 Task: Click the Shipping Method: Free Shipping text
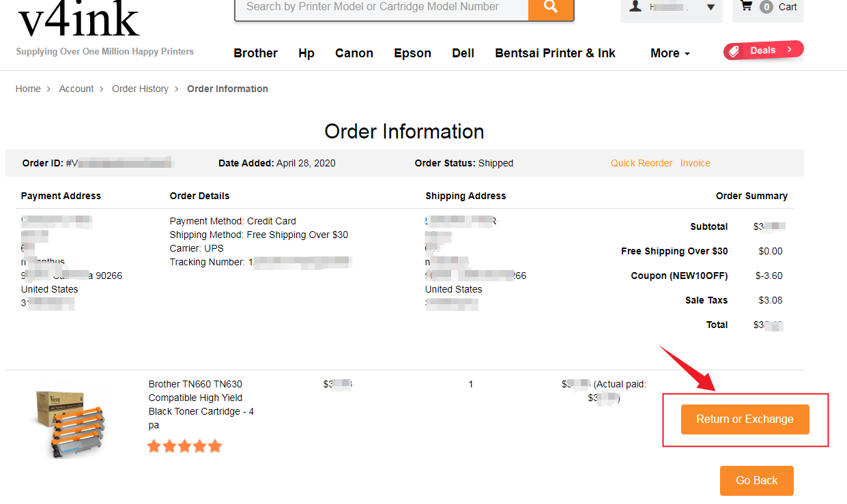pyautogui.click(x=259, y=235)
